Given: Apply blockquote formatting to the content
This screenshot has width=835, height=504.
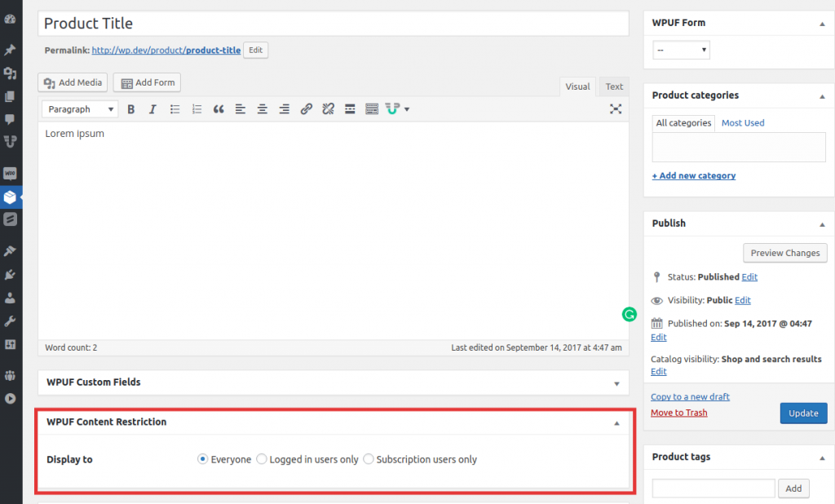Looking at the screenshot, I should 218,108.
